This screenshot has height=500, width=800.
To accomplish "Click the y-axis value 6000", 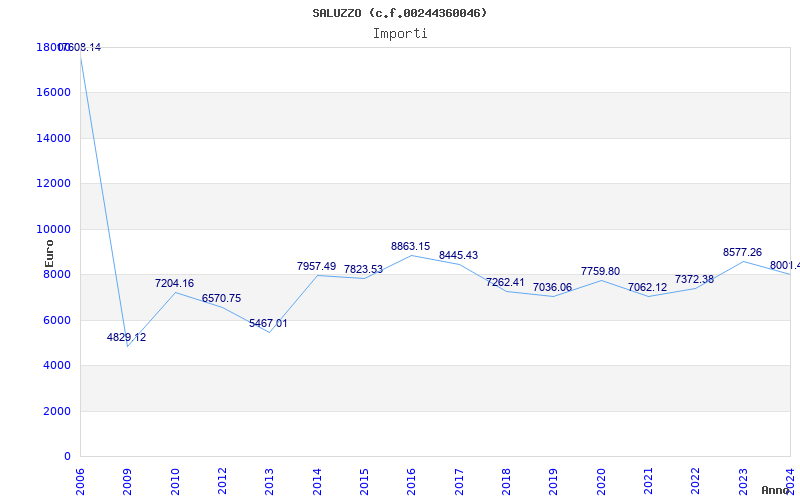I will (x=57, y=320).
